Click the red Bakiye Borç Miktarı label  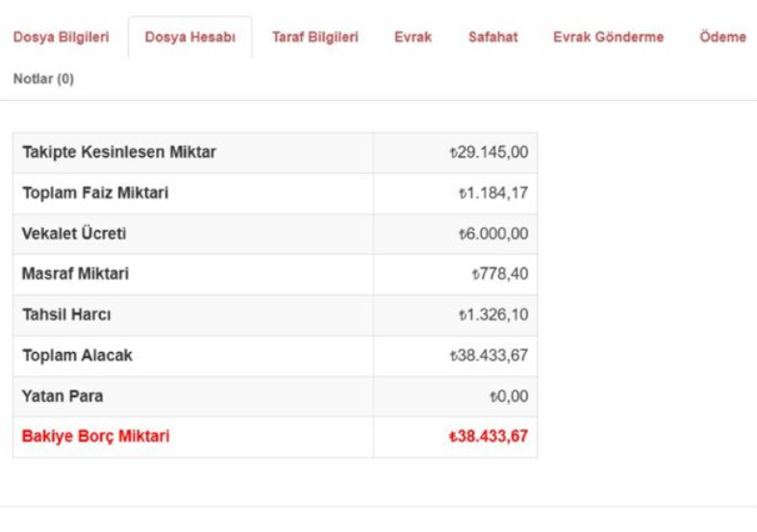pyautogui.click(x=95, y=437)
